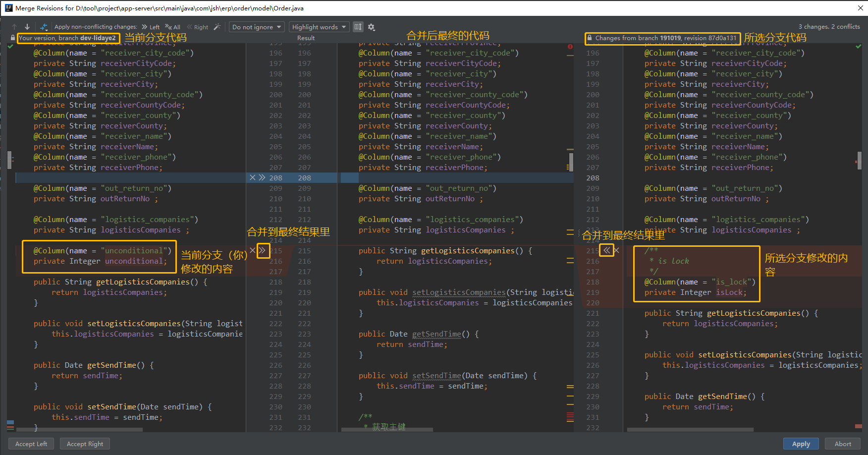Accept left change at line 208 (>>)
Screen dimensions: 868x455
pos(262,177)
